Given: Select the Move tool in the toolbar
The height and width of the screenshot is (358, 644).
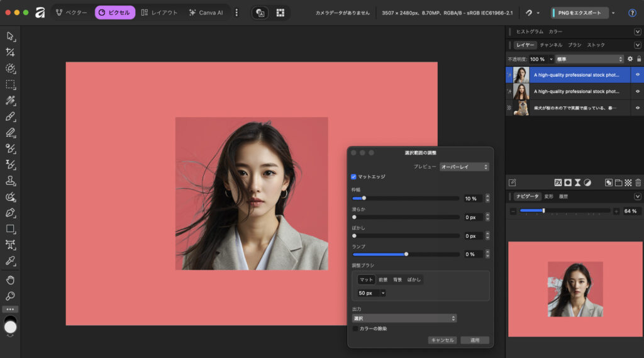Looking at the screenshot, I should coord(10,36).
